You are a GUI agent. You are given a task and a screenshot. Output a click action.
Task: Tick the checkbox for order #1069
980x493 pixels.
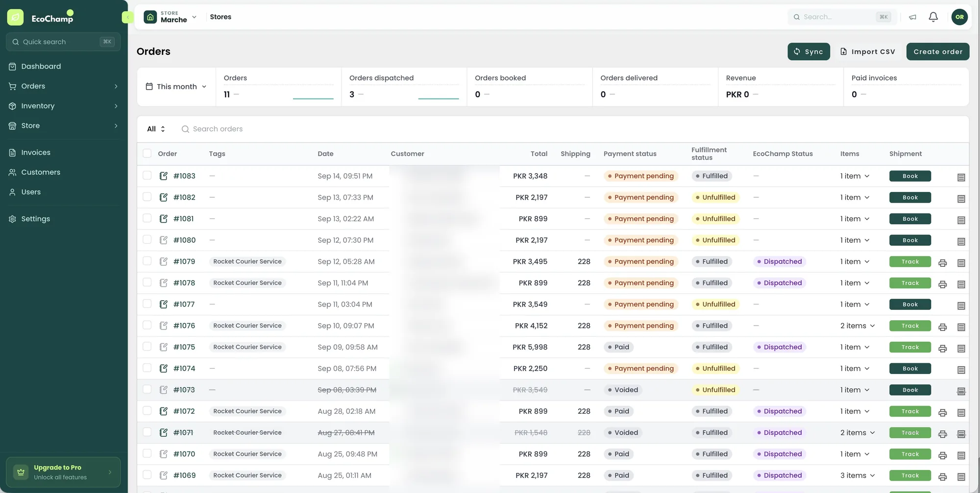click(x=147, y=474)
